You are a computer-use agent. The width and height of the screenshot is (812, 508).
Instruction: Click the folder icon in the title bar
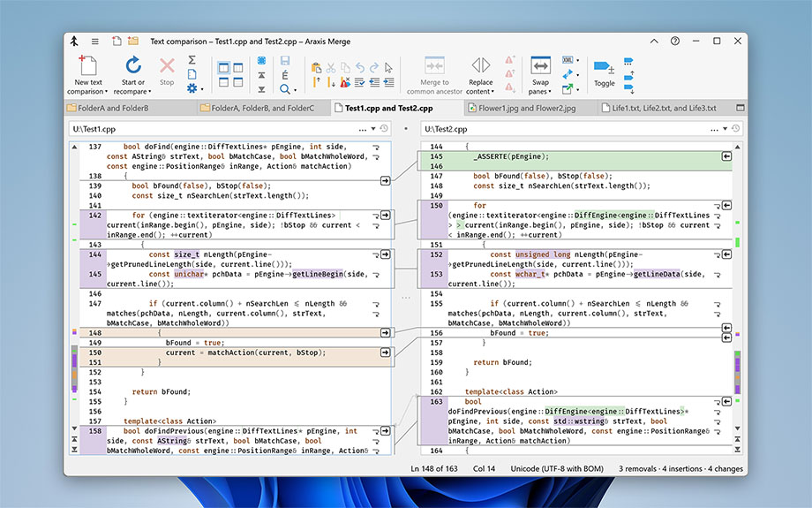tap(133, 41)
